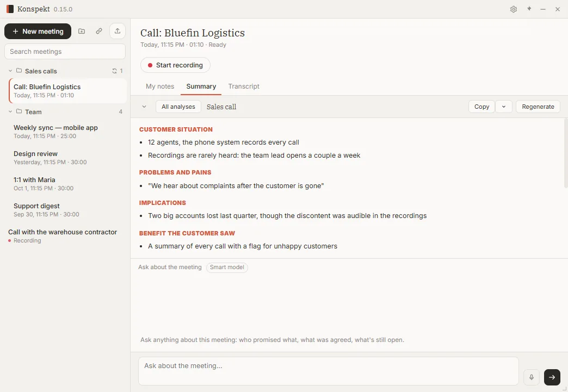Select the Summary tab
This screenshot has height=392, width=568.
coord(201,86)
